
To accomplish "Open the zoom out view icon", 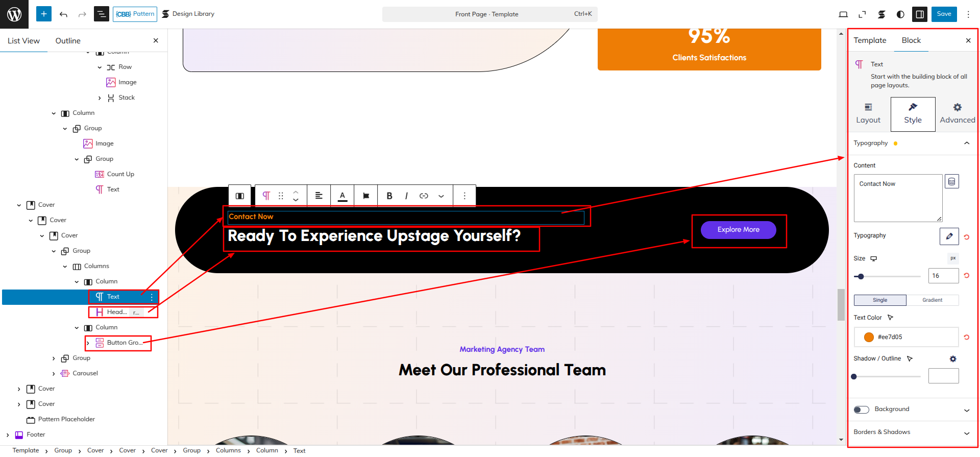I will (862, 14).
